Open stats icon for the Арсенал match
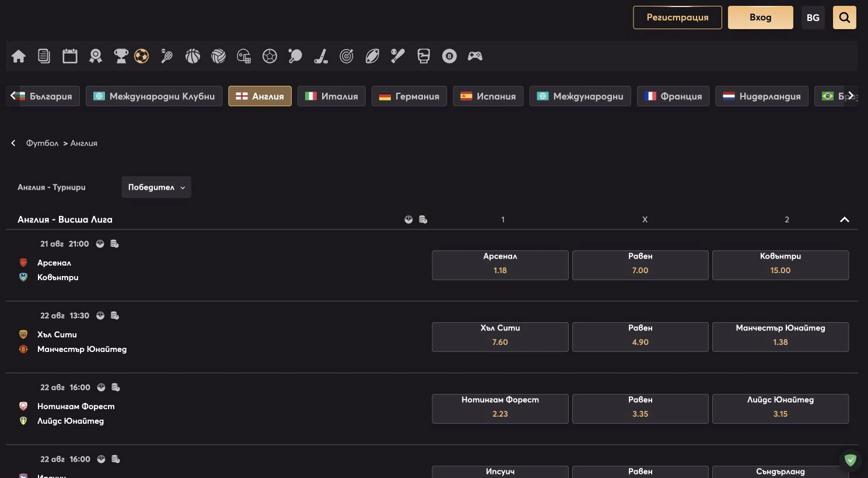Screen dimensions: 868x478 click(100, 244)
